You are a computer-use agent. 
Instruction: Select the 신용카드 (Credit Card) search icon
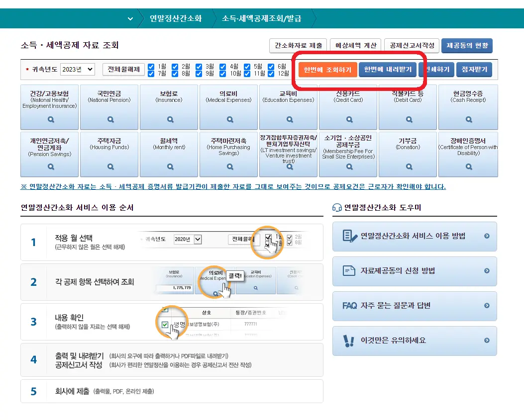click(348, 119)
